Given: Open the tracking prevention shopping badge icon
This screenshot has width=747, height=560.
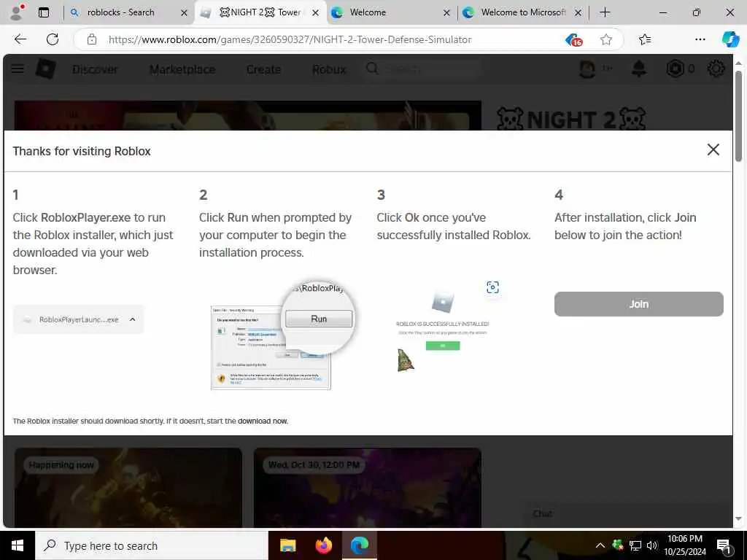Looking at the screenshot, I should (x=573, y=40).
